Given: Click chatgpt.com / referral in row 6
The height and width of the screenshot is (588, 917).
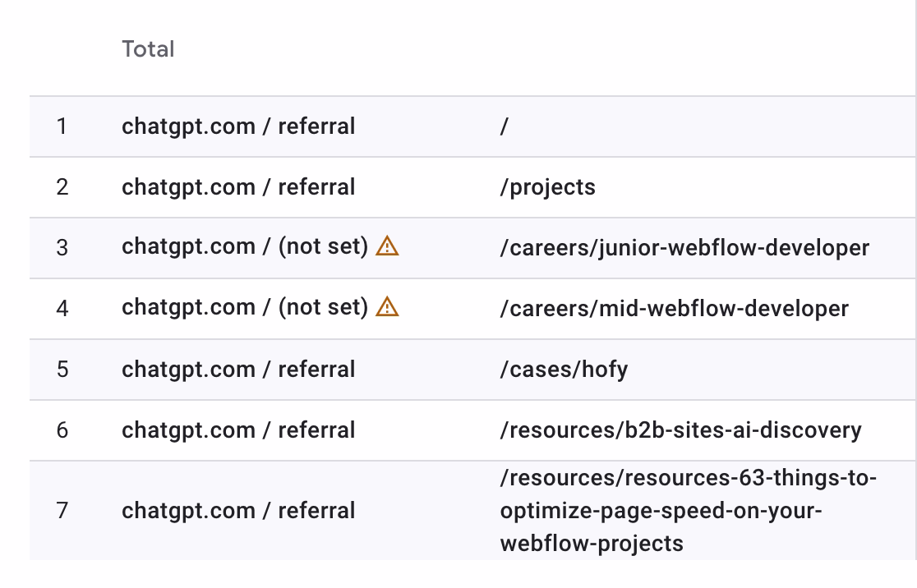Looking at the screenshot, I should [x=238, y=430].
